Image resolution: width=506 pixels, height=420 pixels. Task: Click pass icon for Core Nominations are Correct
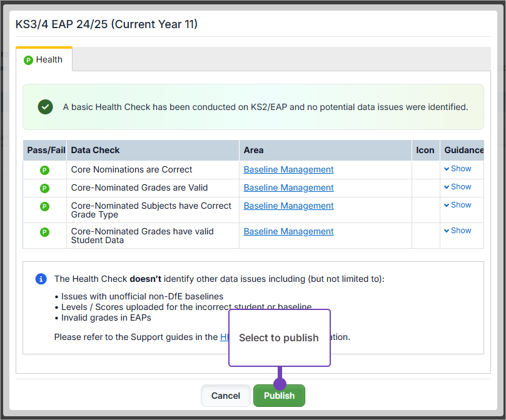tap(44, 170)
